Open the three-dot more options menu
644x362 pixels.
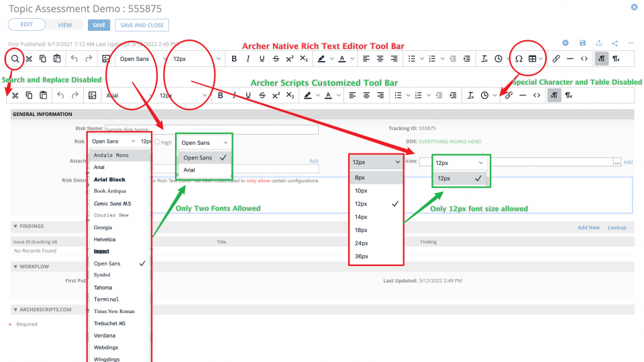pos(631,43)
